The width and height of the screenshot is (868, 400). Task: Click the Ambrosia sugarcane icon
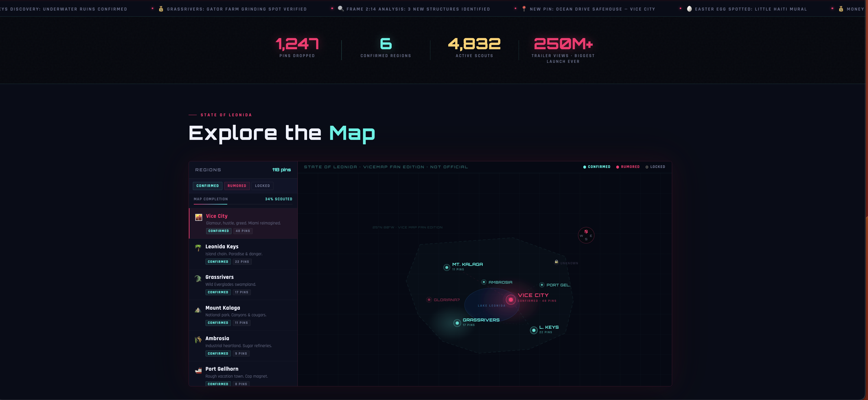pyautogui.click(x=198, y=340)
